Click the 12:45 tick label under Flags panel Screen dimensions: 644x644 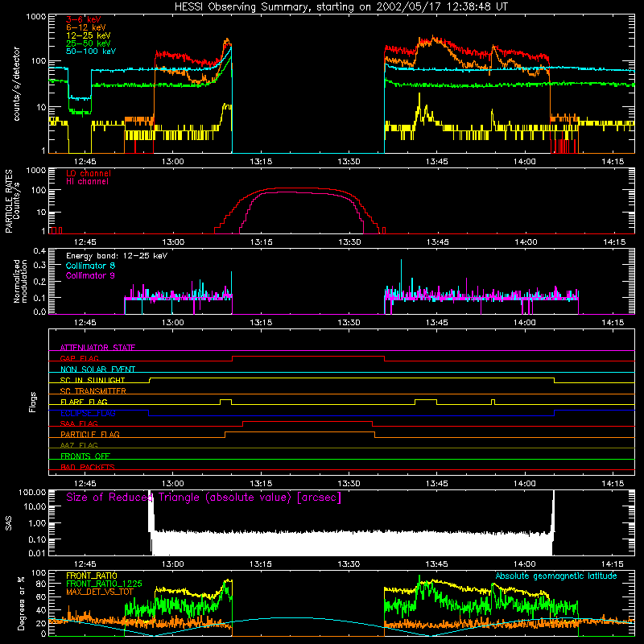85,484
